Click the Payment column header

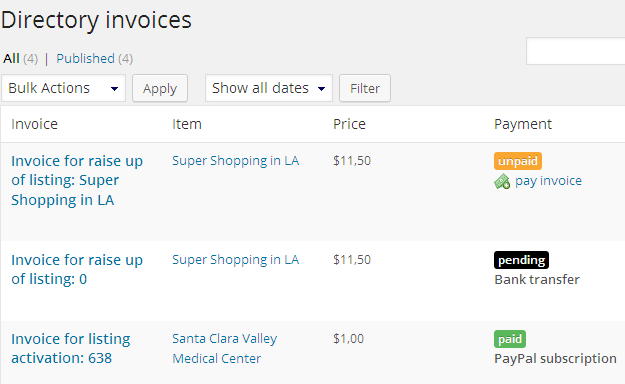tap(523, 124)
